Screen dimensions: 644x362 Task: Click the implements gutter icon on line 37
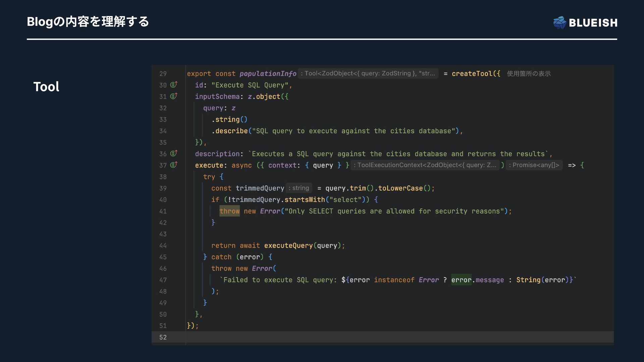pos(173,165)
